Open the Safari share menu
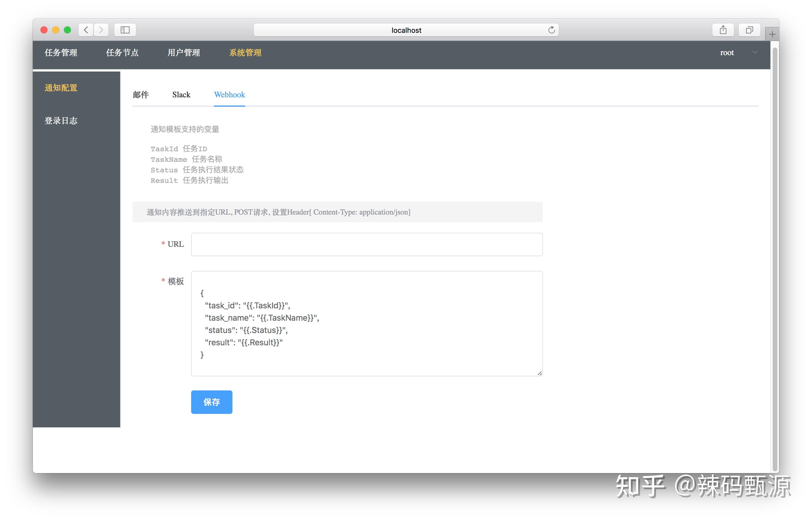This screenshot has width=812, height=520. (723, 30)
